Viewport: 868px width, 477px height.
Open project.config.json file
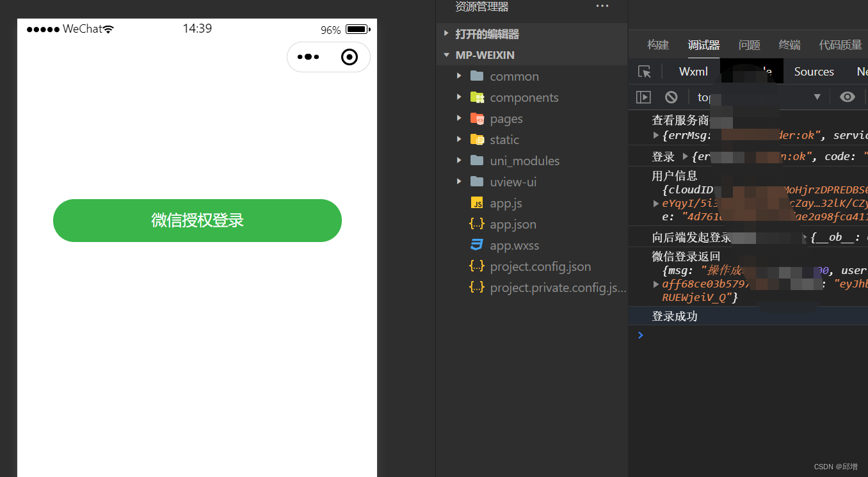point(540,267)
